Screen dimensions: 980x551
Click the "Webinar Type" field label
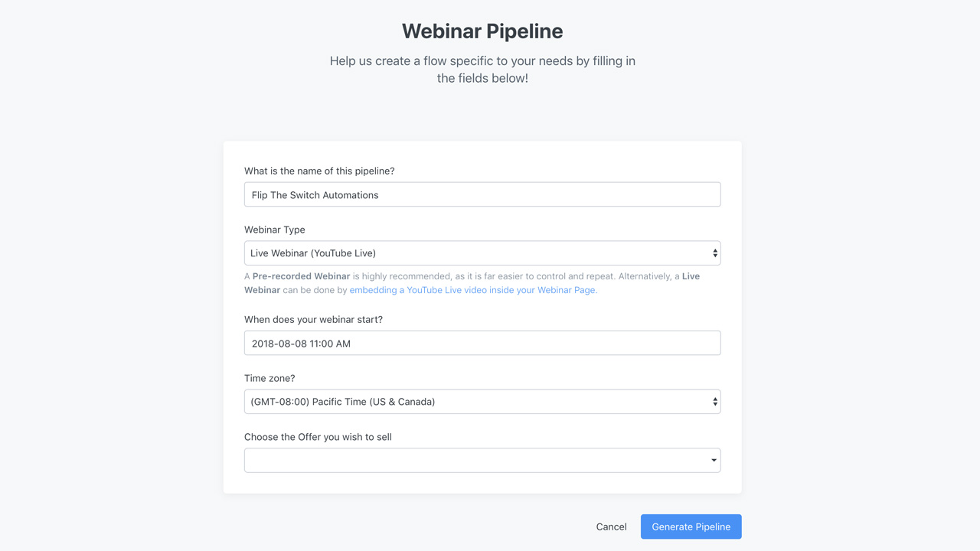point(275,230)
